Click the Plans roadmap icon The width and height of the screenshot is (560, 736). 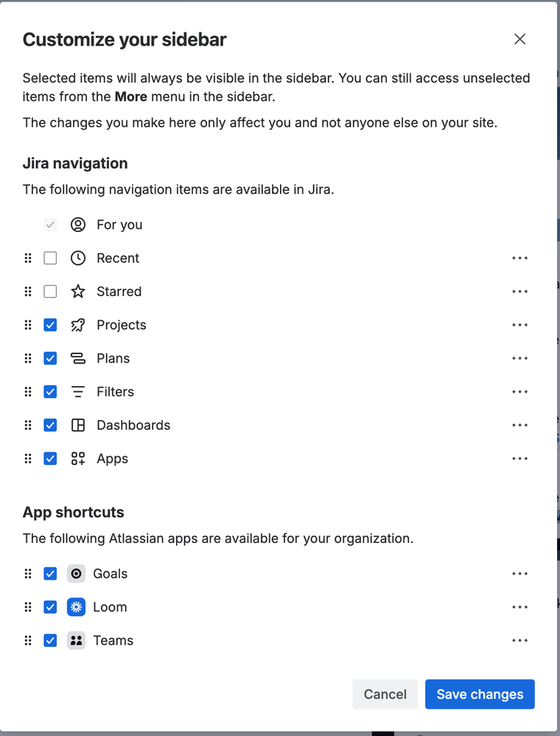[x=78, y=358]
